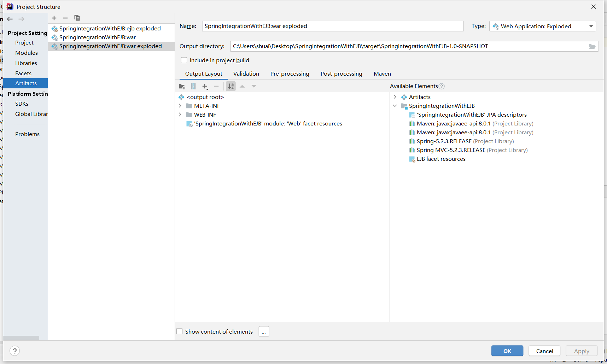Select Project in the sidebar
Image resolution: width=607 pixels, height=364 pixels.
[x=24, y=43]
